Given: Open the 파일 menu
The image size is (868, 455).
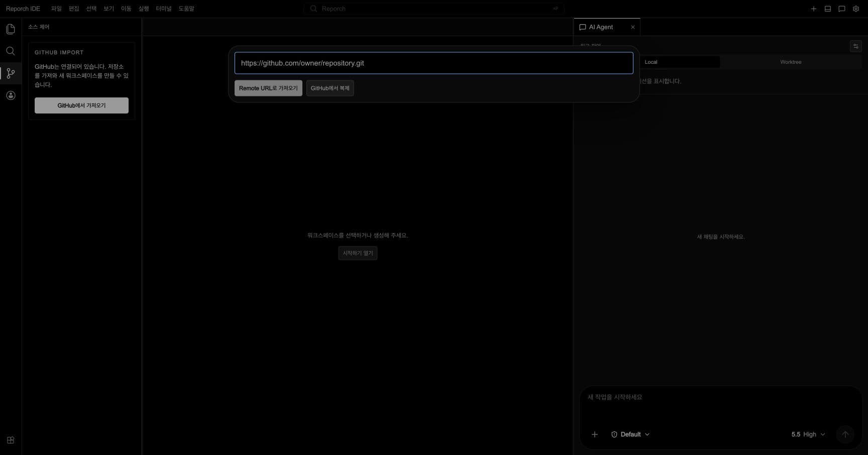Looking at the screenshot, I should (x=56, y=9).
